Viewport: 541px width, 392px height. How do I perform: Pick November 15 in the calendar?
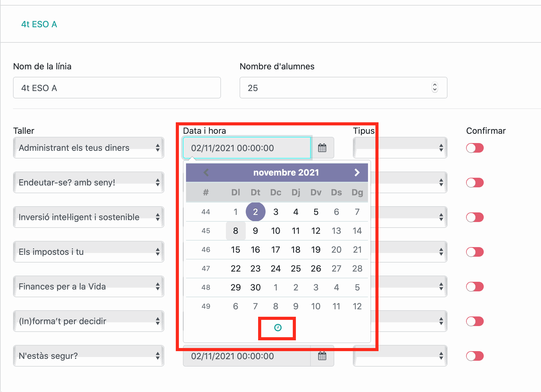click(x=236, y=250)
